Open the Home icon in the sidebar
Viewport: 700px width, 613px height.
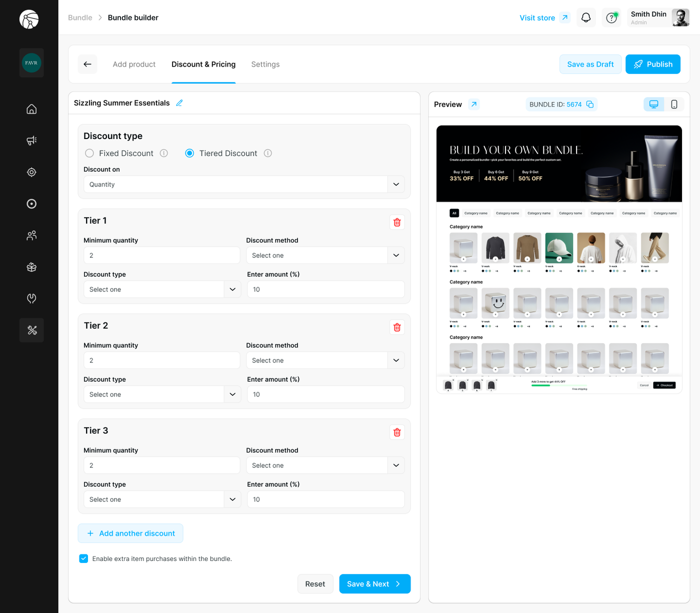pos(31,109)
